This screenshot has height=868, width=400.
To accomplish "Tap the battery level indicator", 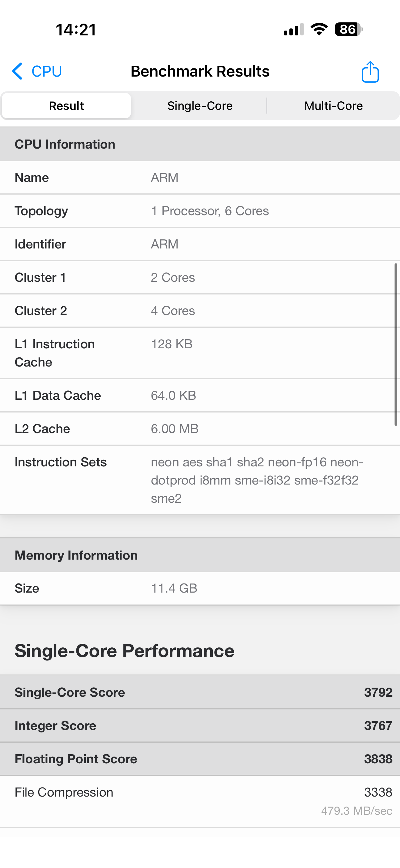I will (x=348, y=29).
